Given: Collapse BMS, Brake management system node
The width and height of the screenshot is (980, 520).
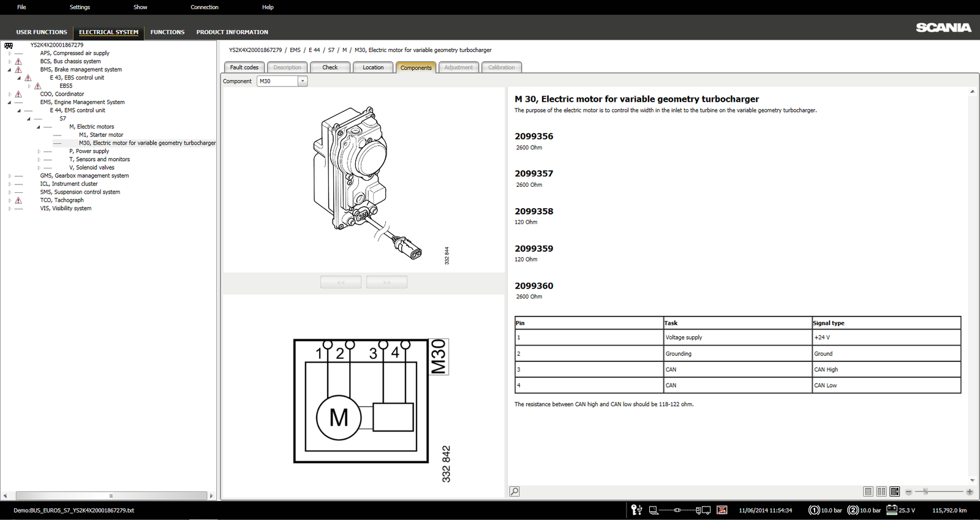Looking at the screenshot, I should click(x=10, y=70).
